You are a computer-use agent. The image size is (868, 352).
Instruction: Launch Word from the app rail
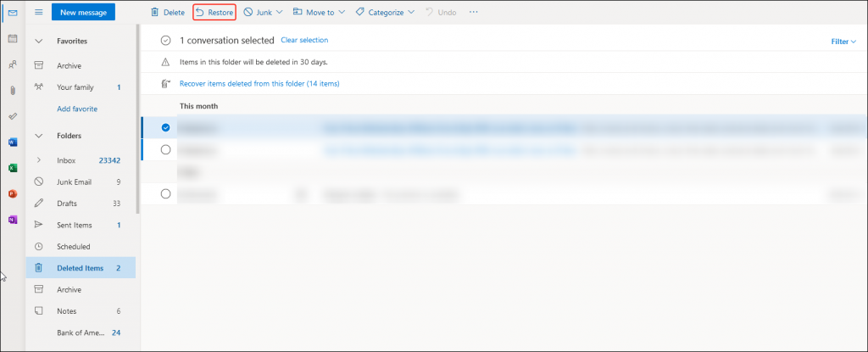(13, 142)
